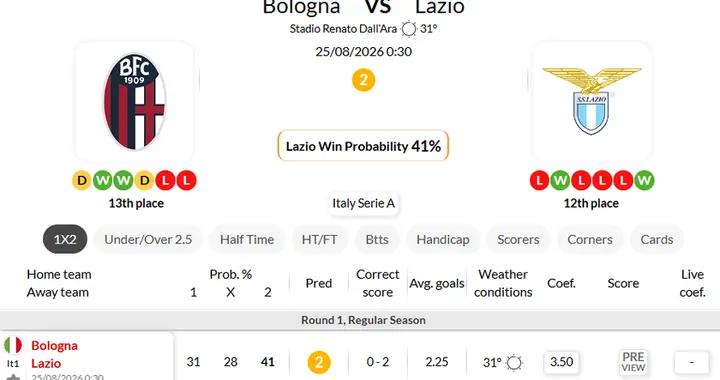
Task: Click the 3.50 coefficient button
Action: [x=561, y=362]
